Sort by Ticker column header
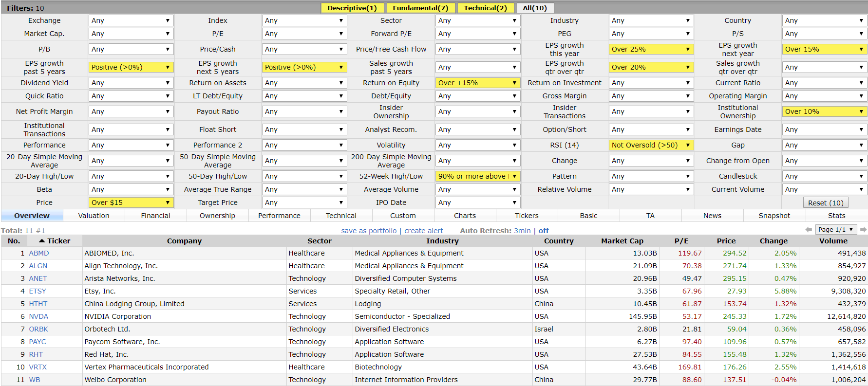868x386 pixels. (55, 241)
